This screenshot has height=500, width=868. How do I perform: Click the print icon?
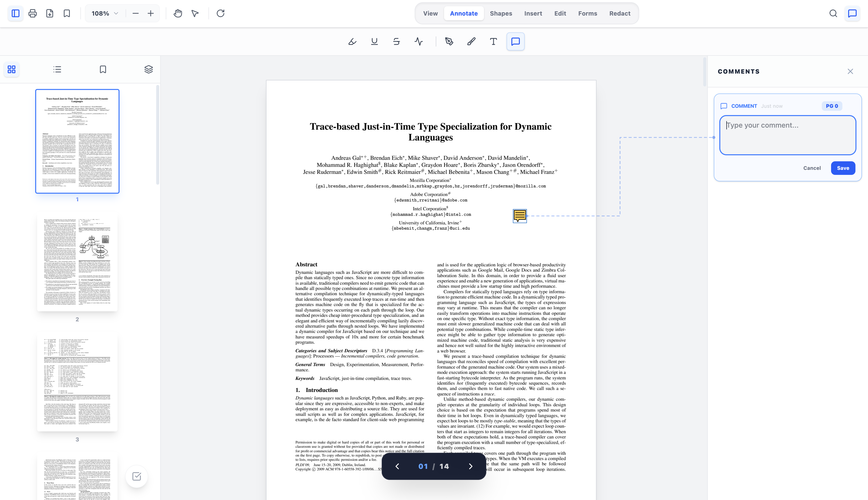tap(33, 13)
